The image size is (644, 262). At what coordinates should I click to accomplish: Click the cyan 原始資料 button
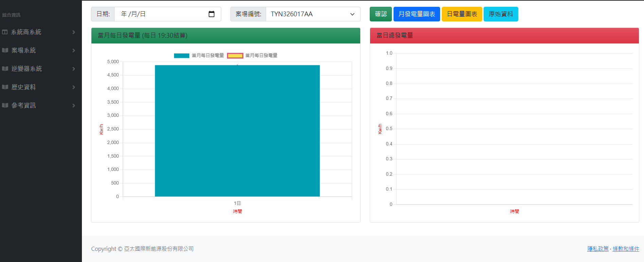click(501, 14)
